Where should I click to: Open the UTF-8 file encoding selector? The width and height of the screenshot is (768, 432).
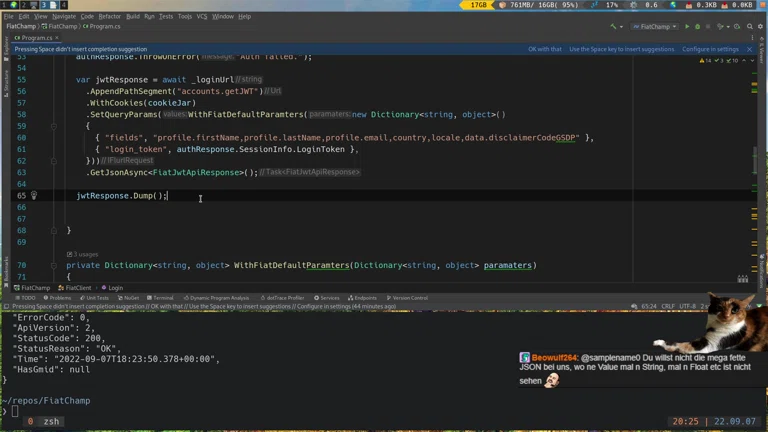pyautogui.click(x=686, y=306)
